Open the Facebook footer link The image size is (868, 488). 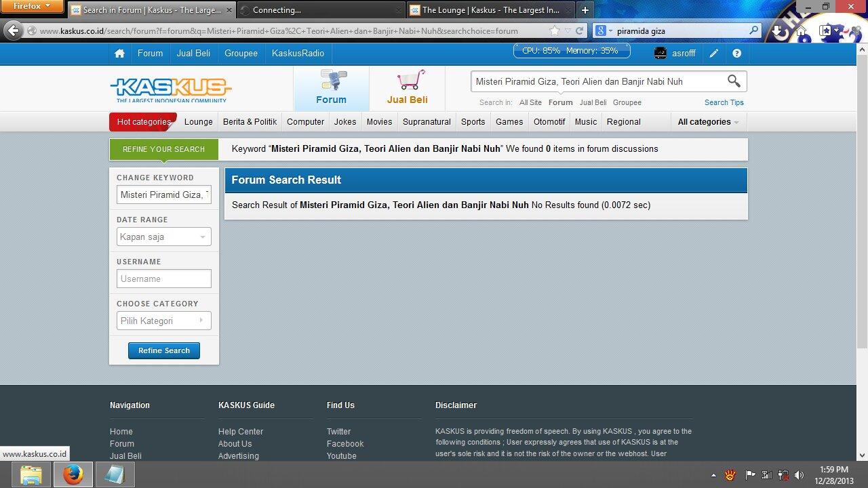click(x=345, y=444)
